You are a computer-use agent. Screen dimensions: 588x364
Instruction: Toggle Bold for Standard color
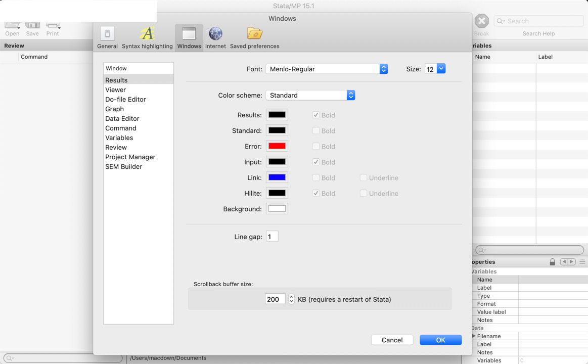[x=316, y=130]
